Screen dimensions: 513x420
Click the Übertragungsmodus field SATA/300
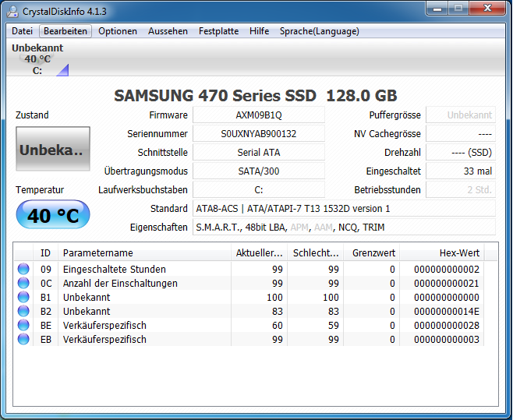pos(259,171)
